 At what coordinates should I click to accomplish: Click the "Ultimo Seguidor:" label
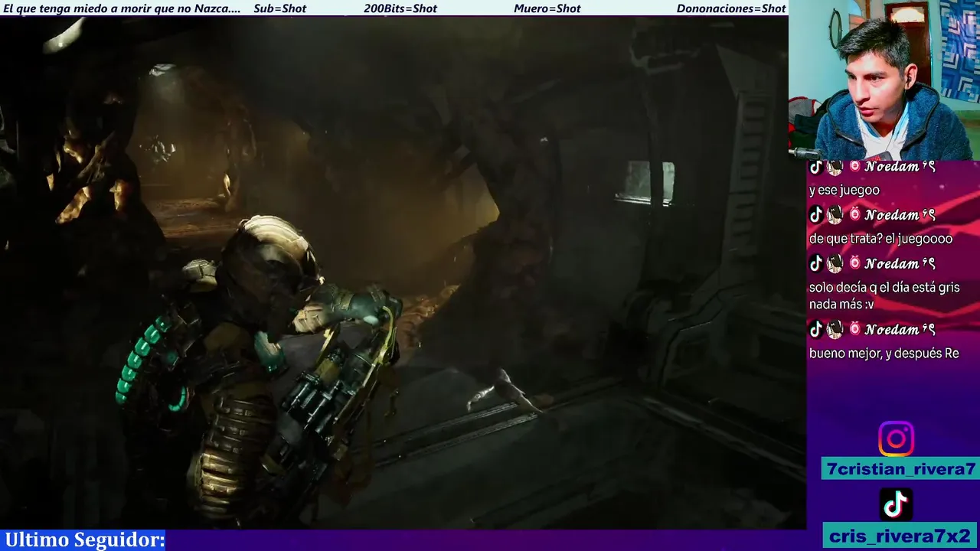(x=84, y=540)
